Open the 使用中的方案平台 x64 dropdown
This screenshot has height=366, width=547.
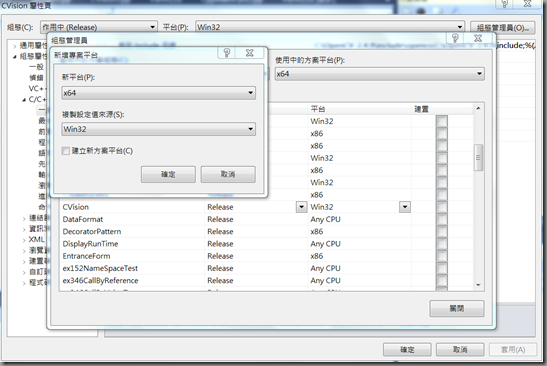380,74
